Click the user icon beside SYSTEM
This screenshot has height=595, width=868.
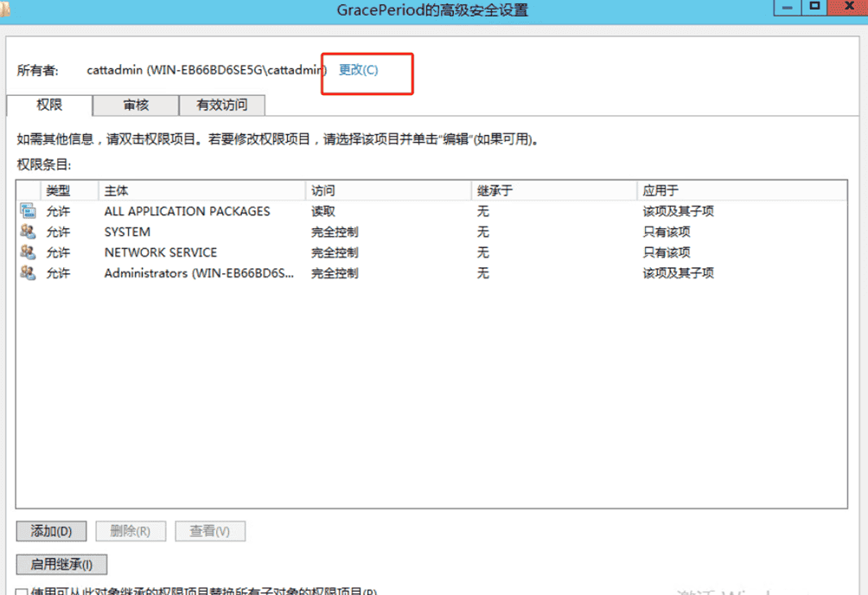[x=28, y=232]
